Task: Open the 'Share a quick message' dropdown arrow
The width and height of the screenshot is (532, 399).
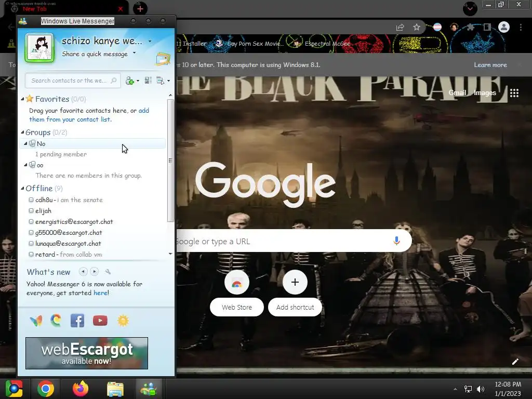Action: (x=135, y=53)
